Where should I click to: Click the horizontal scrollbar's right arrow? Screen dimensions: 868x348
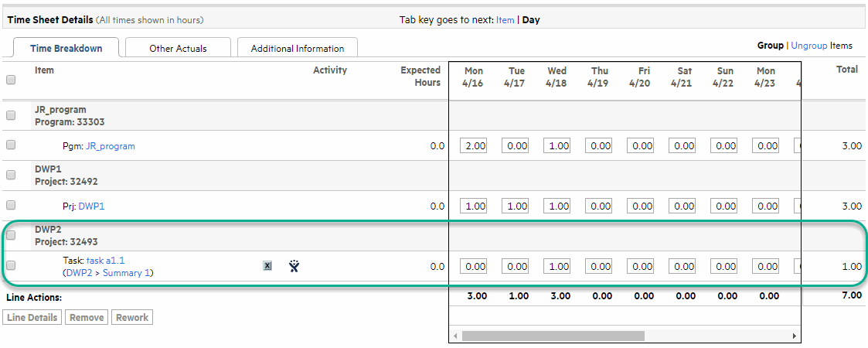(794, 336)
